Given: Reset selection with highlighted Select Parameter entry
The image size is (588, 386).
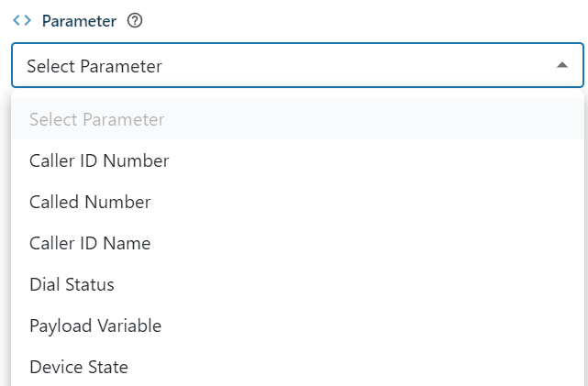Looking at the screenshot, I should pos(97,119).
